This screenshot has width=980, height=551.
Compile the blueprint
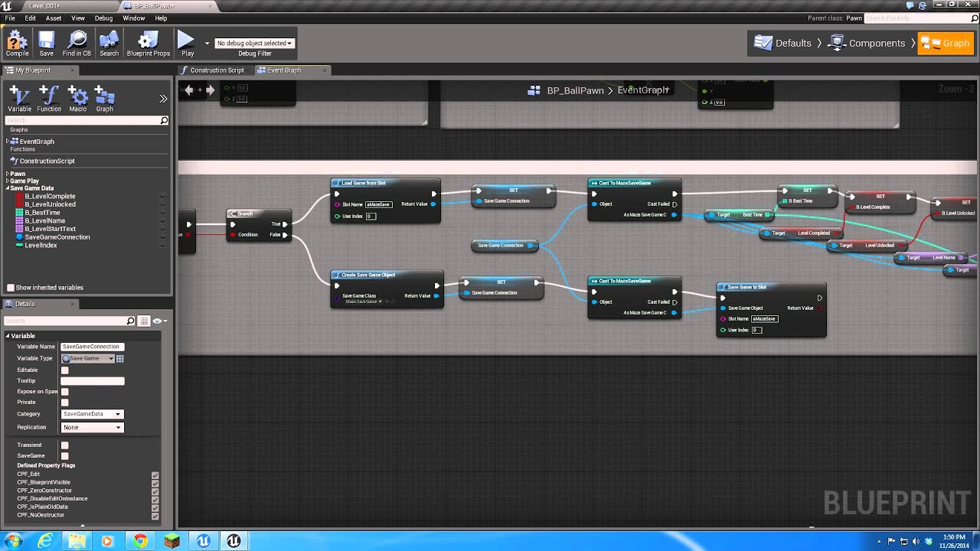[x=17, y=44]
